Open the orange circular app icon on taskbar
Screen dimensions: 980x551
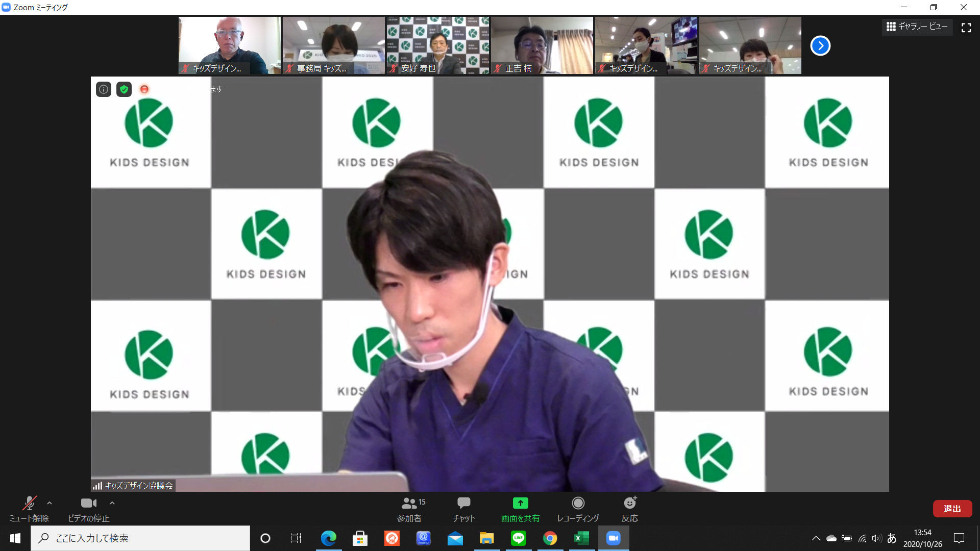click(x=392, y=538)
